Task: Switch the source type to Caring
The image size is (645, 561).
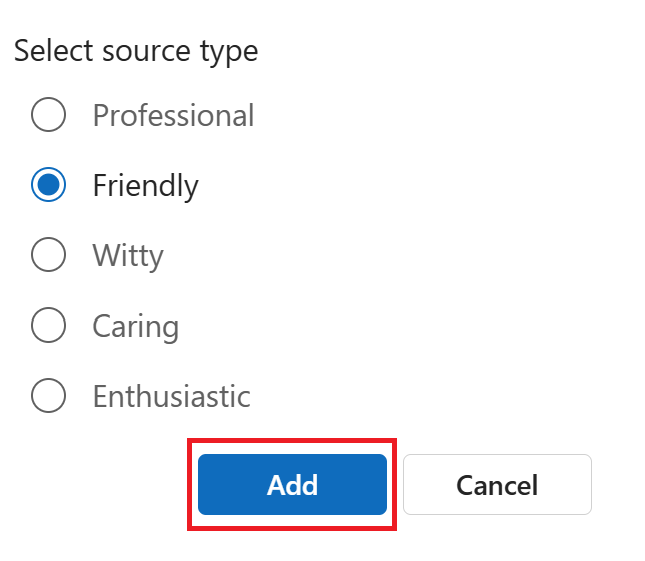Action: coord(49,326)
